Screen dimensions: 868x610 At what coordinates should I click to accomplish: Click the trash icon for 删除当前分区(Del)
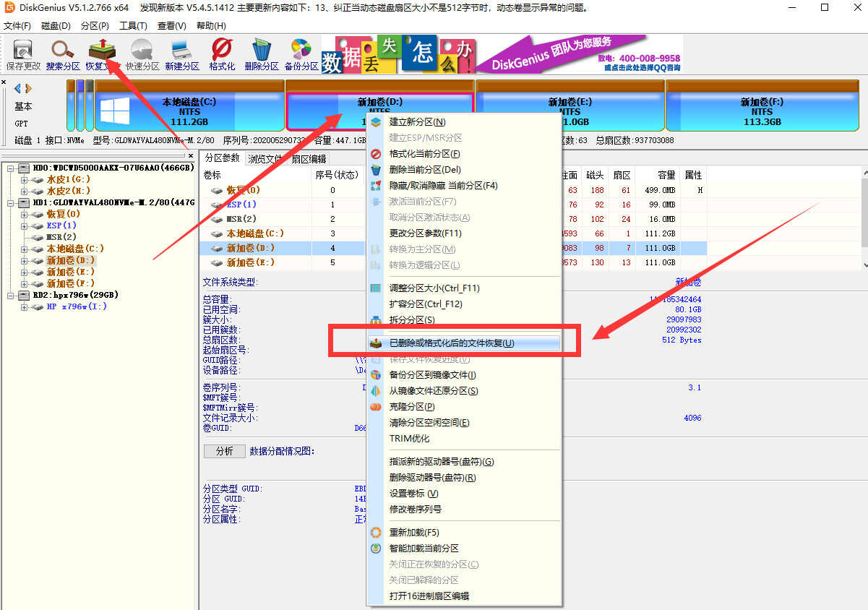pyautogui.click(x=375, y=170)
